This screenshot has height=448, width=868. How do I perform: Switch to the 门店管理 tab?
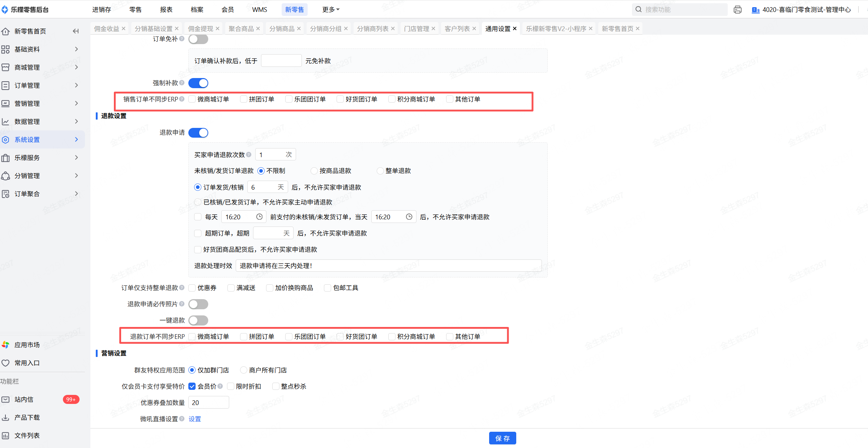pos(416,29)
